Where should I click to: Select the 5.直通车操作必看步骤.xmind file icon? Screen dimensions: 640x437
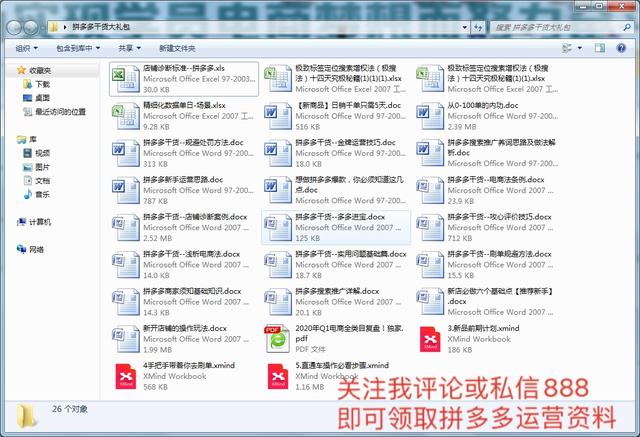pos(278,376)
